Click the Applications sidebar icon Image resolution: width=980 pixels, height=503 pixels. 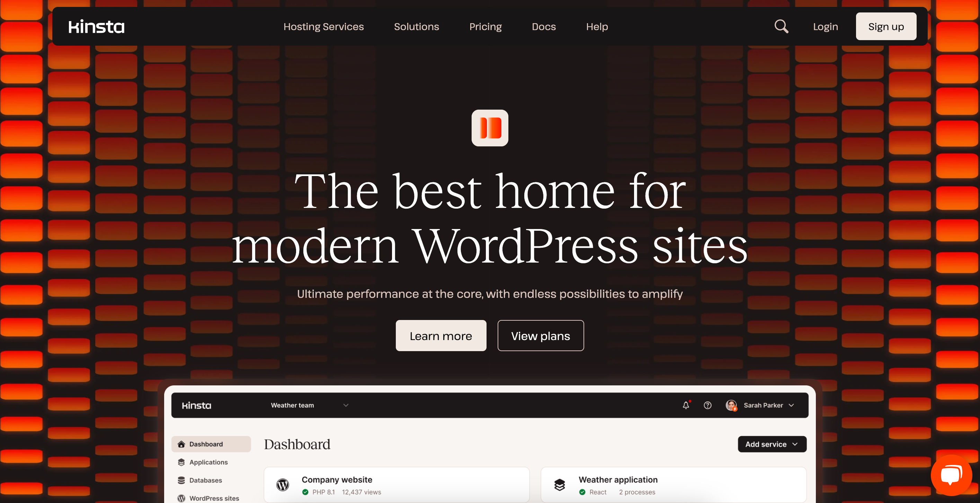(181, 462)
